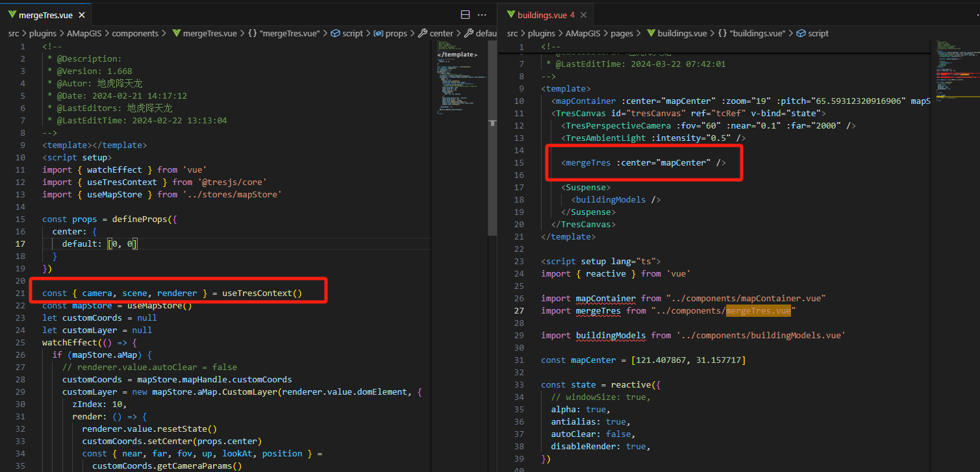Screen dimensions: 980x472
Task: Open the left editor's more actions menu
Action: [x=482, y=14]
